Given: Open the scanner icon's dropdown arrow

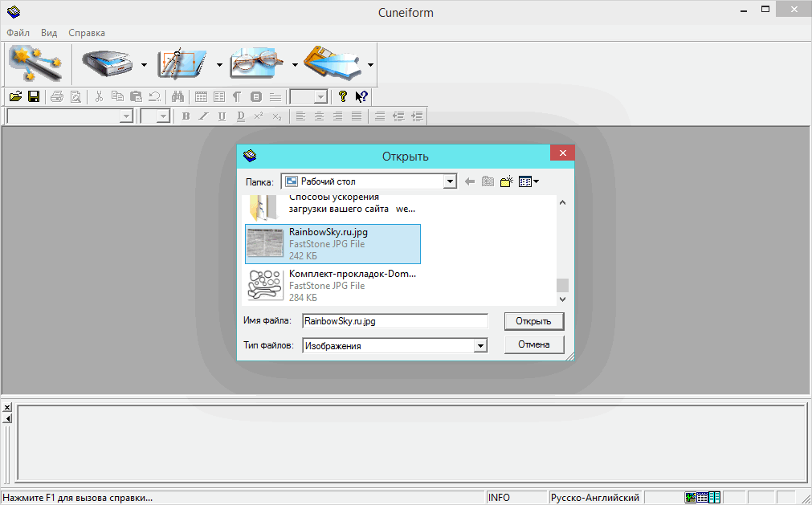Looking at the screenshot, I should 144,64.
